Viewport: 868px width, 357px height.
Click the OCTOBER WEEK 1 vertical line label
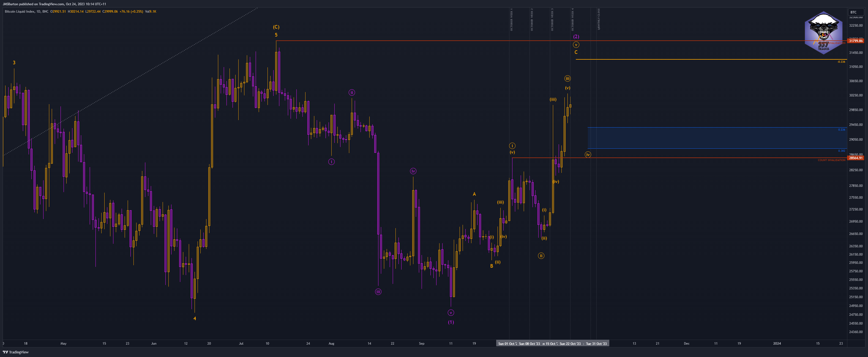pos(511,20)
